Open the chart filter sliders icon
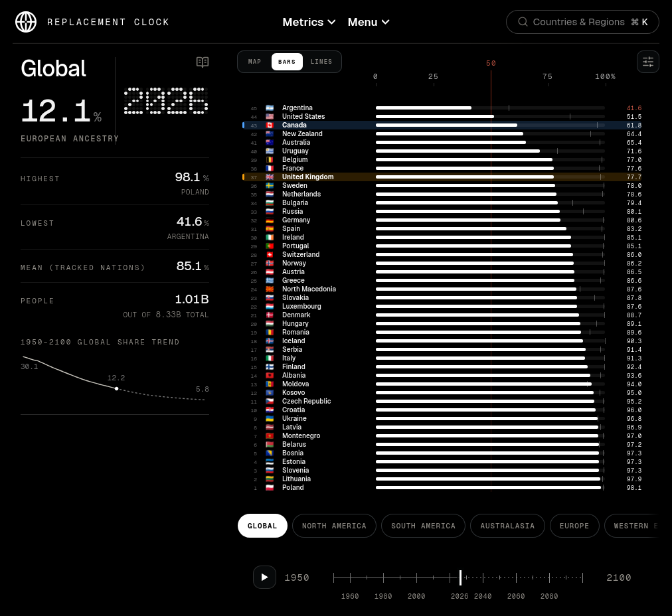Screen dimensions: 672x616 [x=647, y=62]
